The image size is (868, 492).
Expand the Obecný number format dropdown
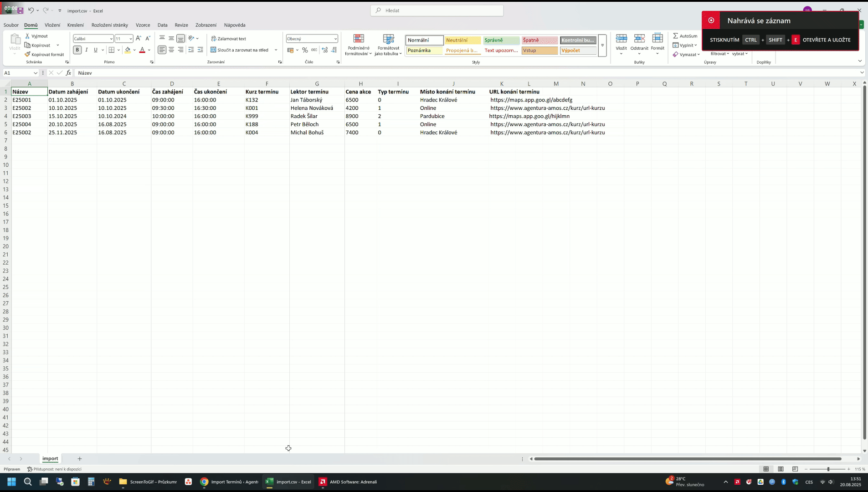335,39
